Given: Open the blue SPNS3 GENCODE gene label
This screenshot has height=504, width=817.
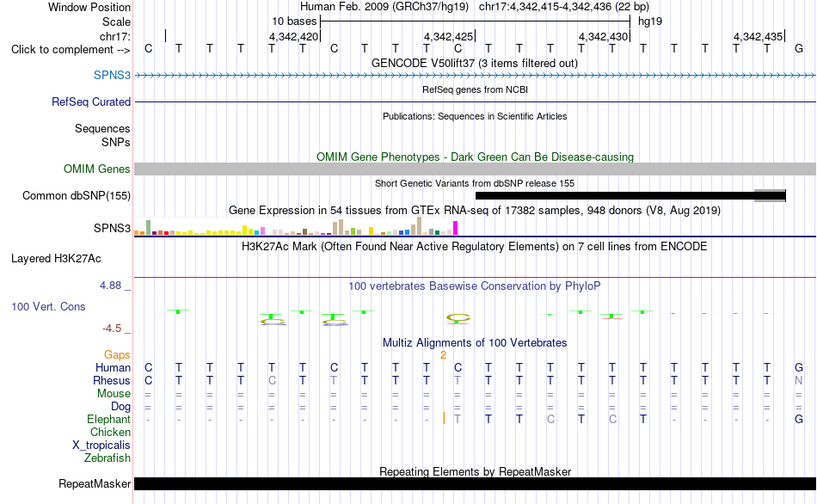Looking at the screenshot, I should [112, 75].
